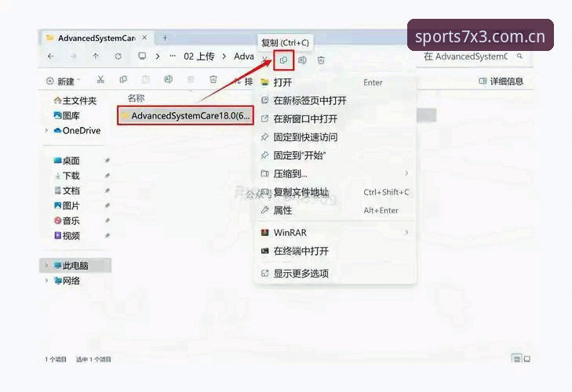Open 音乐 in the sidebar

(67, 220)
